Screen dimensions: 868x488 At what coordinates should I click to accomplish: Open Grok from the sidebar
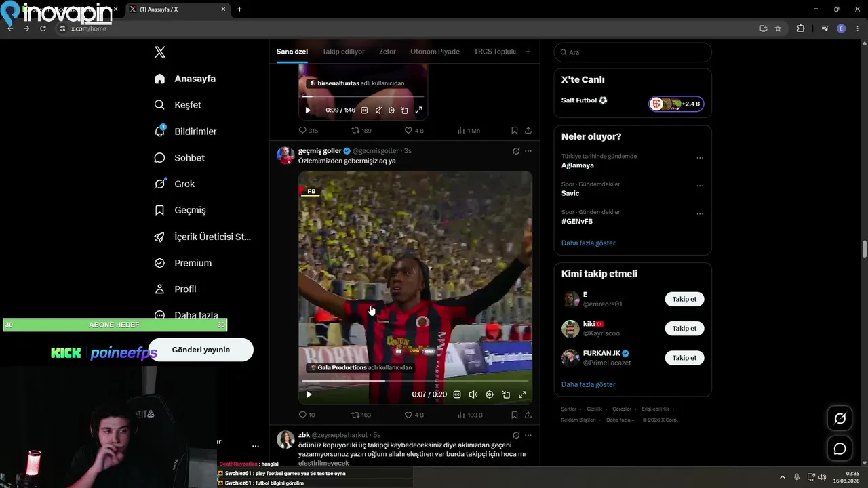coord(174,184)
